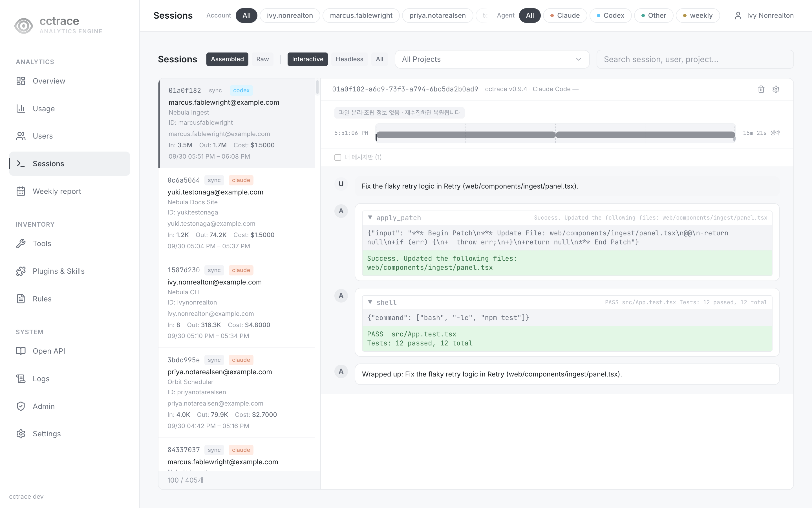Screen dimensions: 812x508
Task: Collapse the shell tool call
Action: pyautogui.click(x=370, y=302)
